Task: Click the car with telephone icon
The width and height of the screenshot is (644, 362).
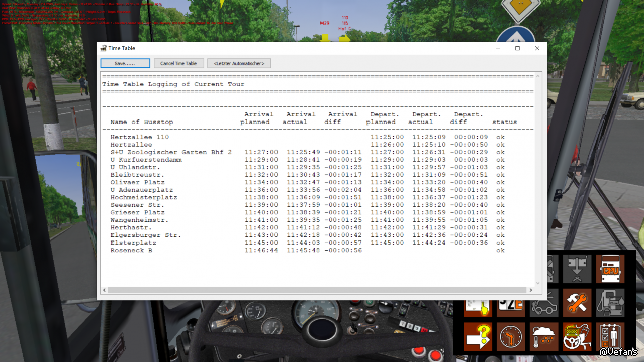Action: click(x=544, y=302)
